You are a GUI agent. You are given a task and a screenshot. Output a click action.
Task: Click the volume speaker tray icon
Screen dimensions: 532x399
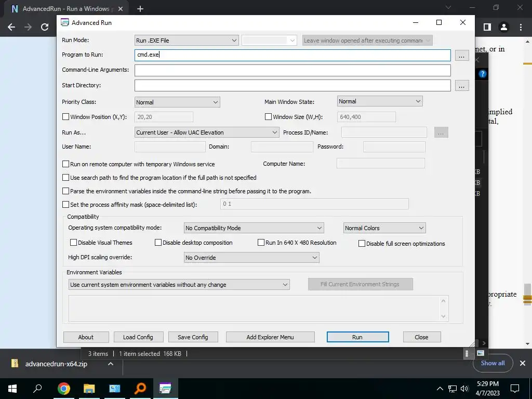pos(464,389)
